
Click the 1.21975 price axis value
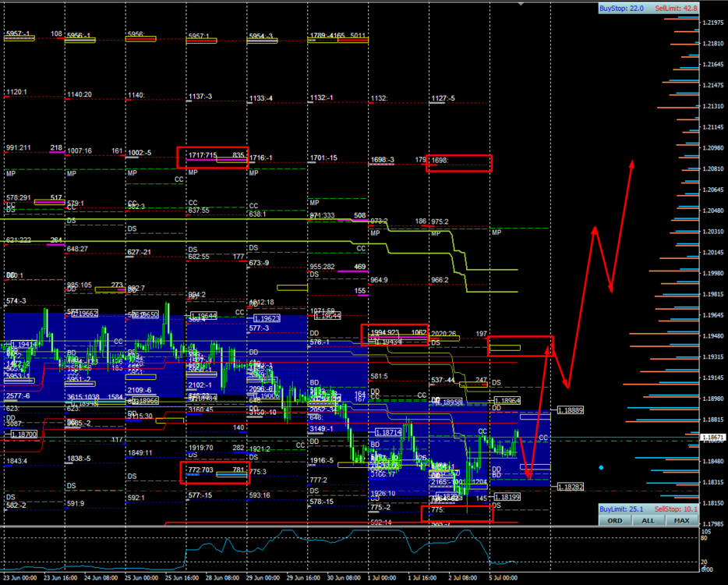[714, 23]
